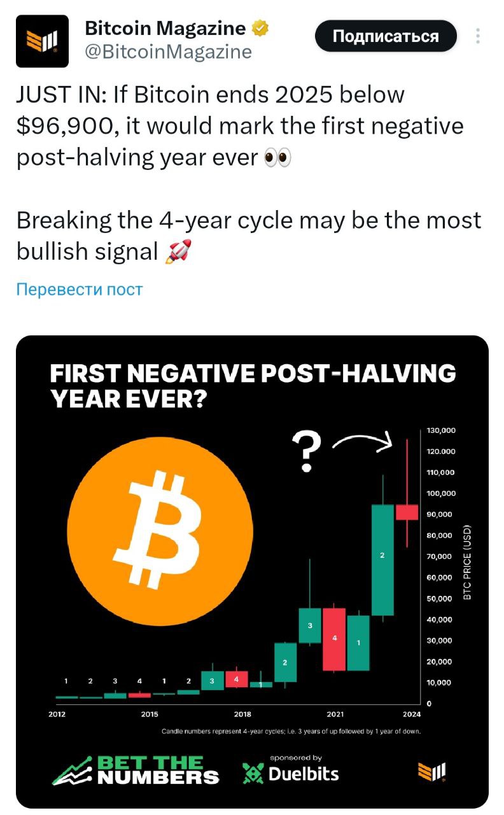The width and height of the screenshot is (504, 815).
Task: Click the 2018 label on the chart axis
Action: (x=242, y=714)
